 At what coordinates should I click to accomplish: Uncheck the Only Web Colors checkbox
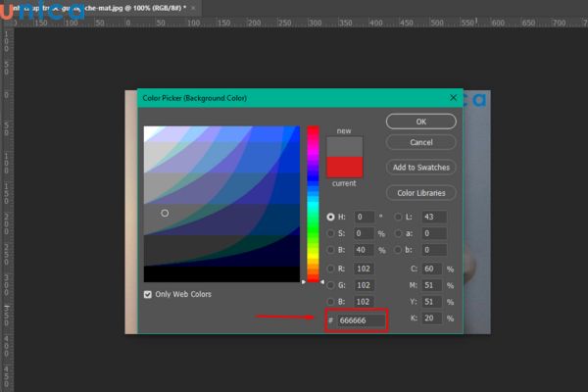click(x=148, y=294)
